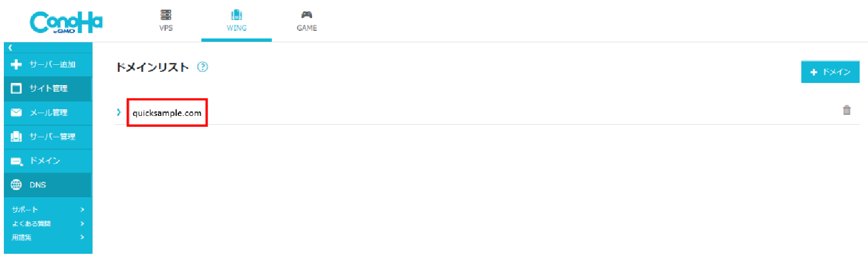Click the envelope icon for メール管理
This screenshot has height=256, width=868.
tap(16, 113)
